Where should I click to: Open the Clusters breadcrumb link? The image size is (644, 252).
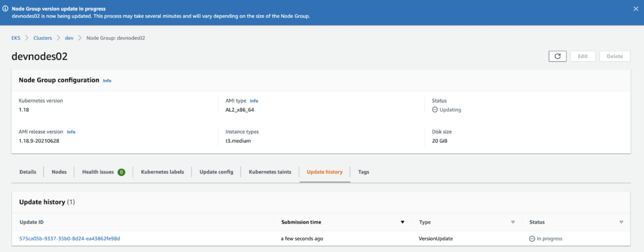pos(43,38)
